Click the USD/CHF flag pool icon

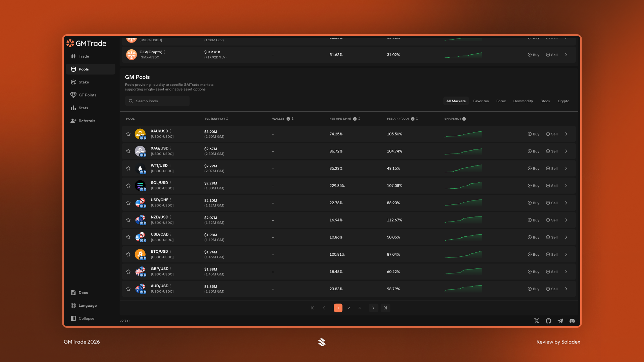click(140, 203)
